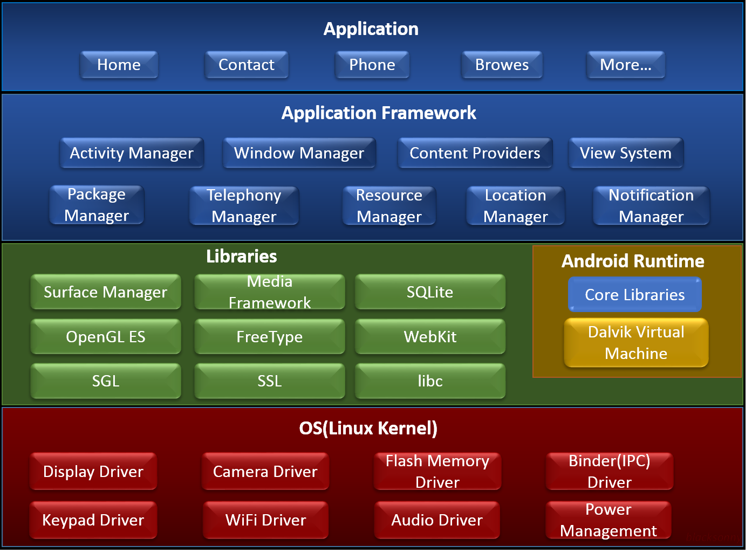Click the Browes button
This screenshot has height=560, width=752.
pos(501,64)
